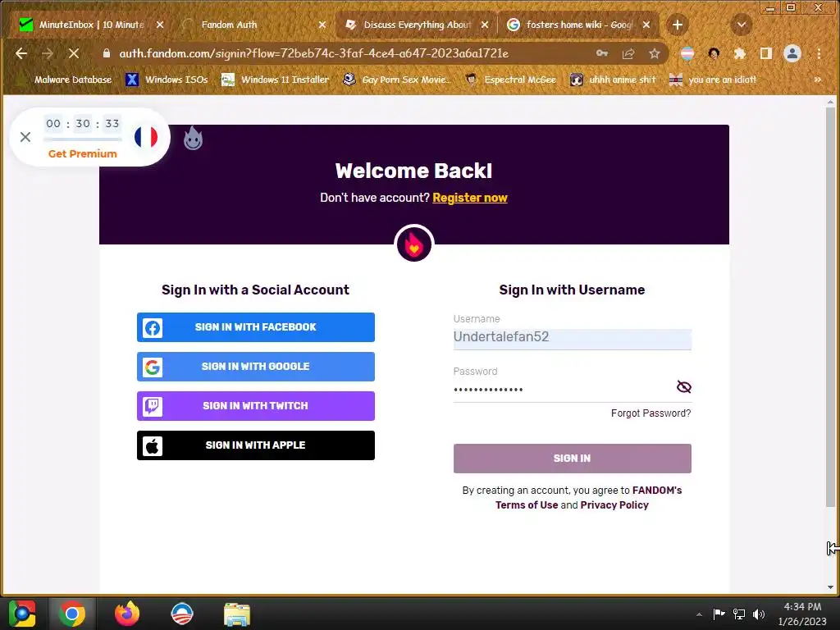Viewport: 840px width, 630px height.
Task: Close the fosters home wiki tab
Action: [x=646, y=25]
